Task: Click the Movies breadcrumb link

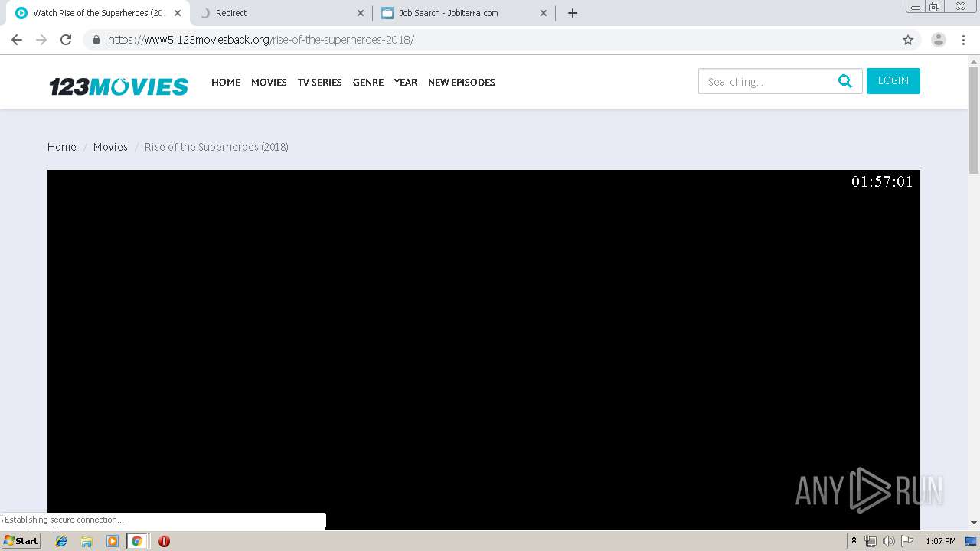Action: pyautogui.click(x=110, y=147)
